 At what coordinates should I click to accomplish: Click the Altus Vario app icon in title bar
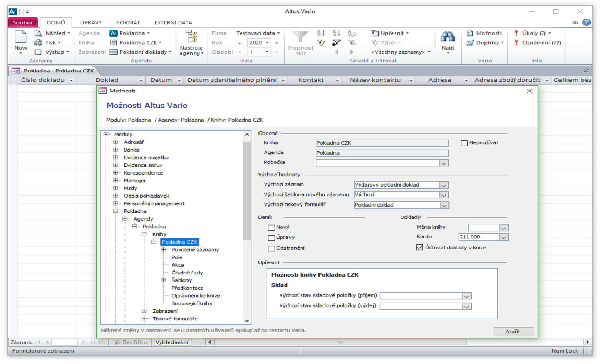(x=12, y=11)
